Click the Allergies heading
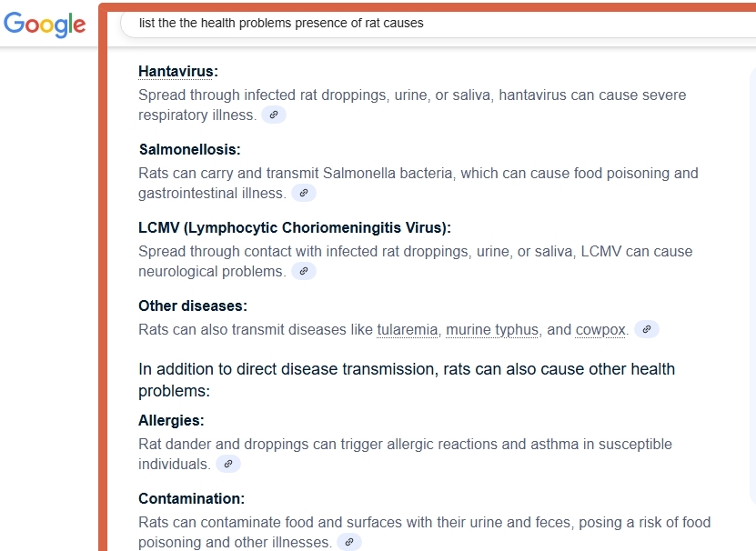The height and width of the screenshot is (551, 756). (171, 421)
